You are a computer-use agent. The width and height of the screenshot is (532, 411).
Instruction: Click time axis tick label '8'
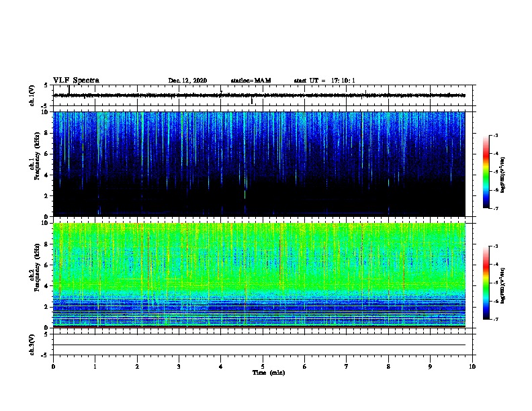tap(388, 366)
